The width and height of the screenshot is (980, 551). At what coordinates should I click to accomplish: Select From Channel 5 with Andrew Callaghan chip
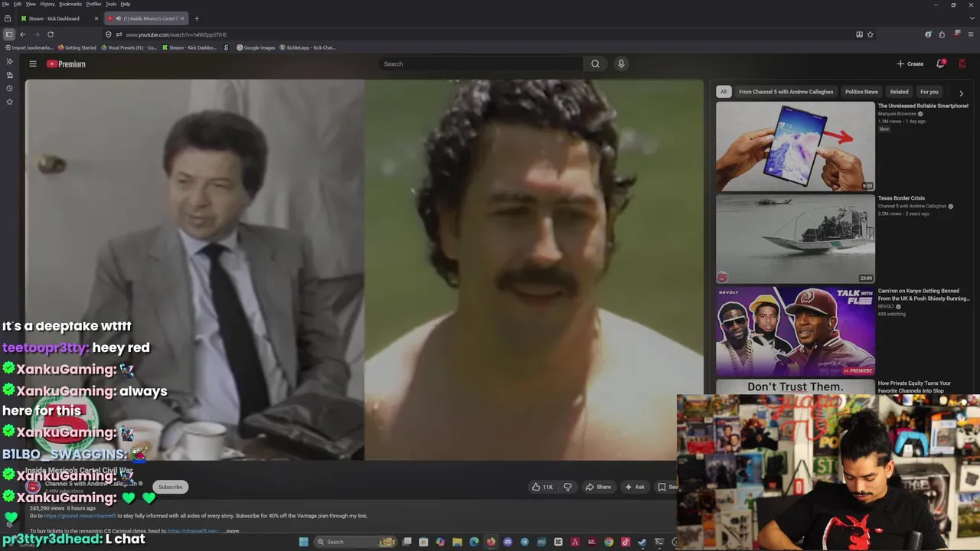click(786, 92)
